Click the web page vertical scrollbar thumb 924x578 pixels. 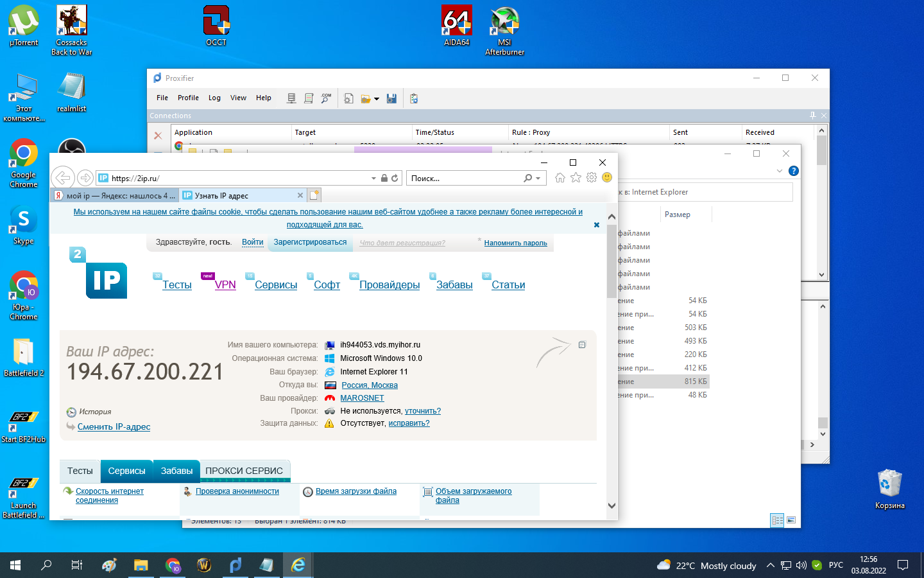click(x=612, y=260)
